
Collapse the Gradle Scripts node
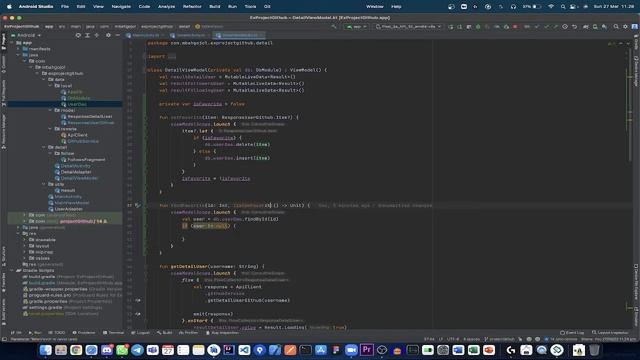pos(12,270)
